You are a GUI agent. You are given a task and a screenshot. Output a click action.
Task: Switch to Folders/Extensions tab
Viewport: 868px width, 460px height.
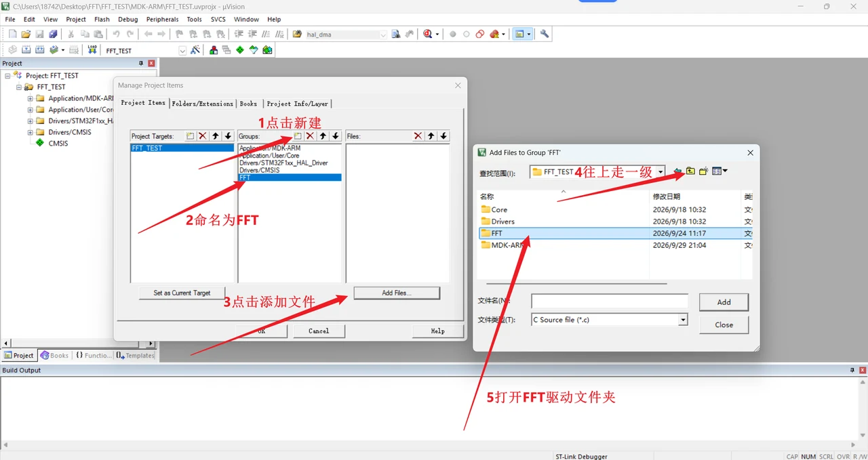[203, 104]
